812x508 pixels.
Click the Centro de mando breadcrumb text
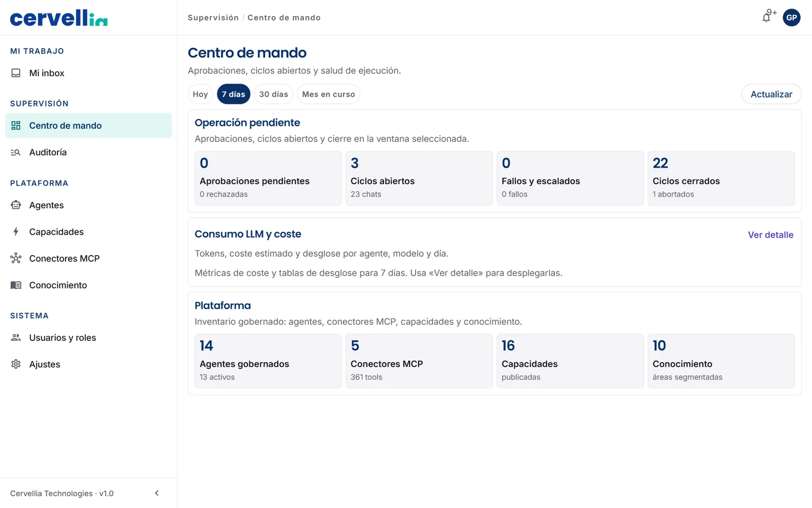pos(284,17)
